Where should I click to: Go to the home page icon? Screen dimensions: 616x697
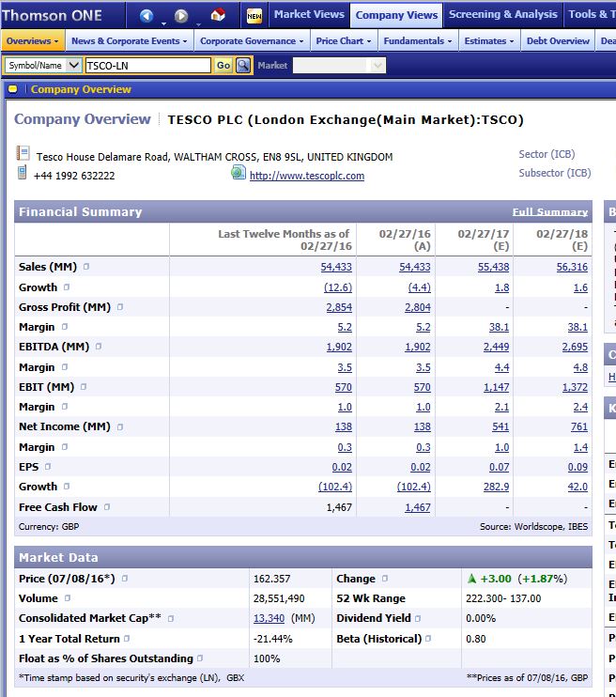218,16
